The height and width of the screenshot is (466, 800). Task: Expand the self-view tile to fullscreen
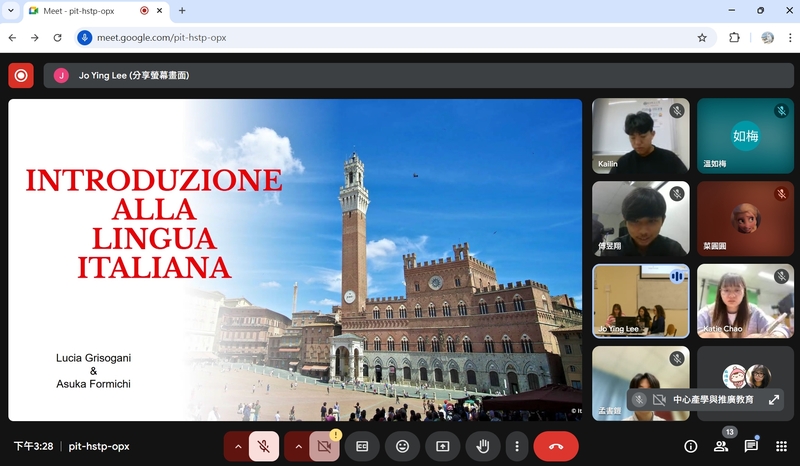[x=774, y=399]
